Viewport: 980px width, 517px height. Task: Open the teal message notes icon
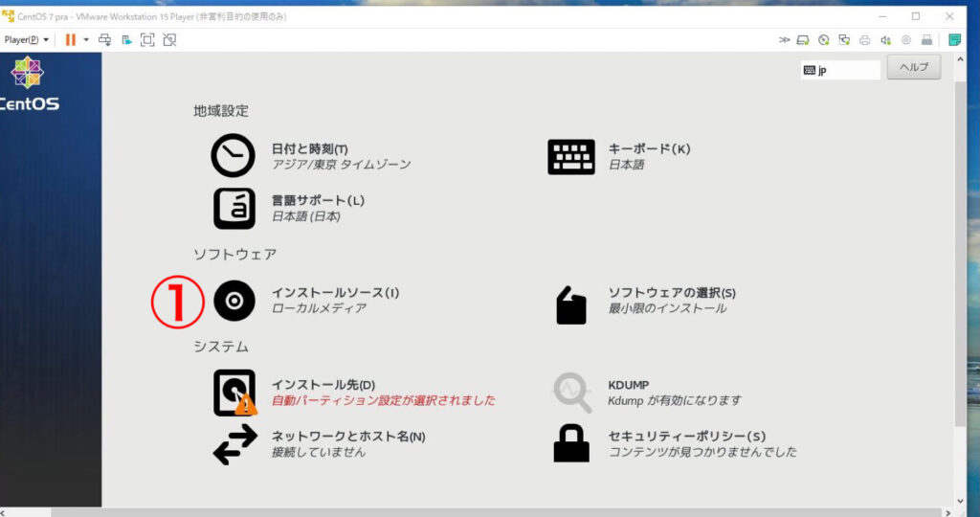954,40
